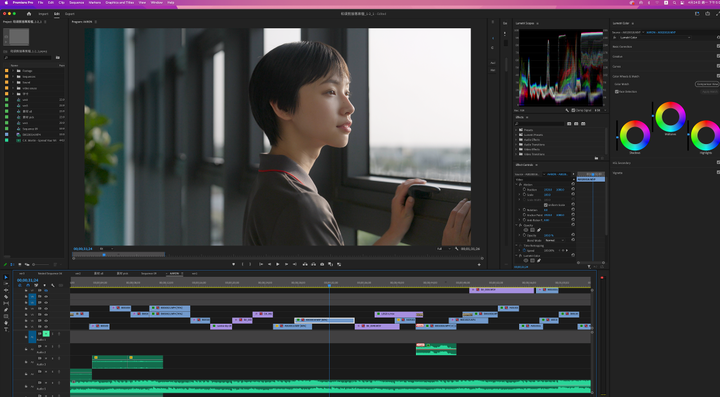Open the 8 bit dropdown in Lumetri Scopes

tap(600, 110)
